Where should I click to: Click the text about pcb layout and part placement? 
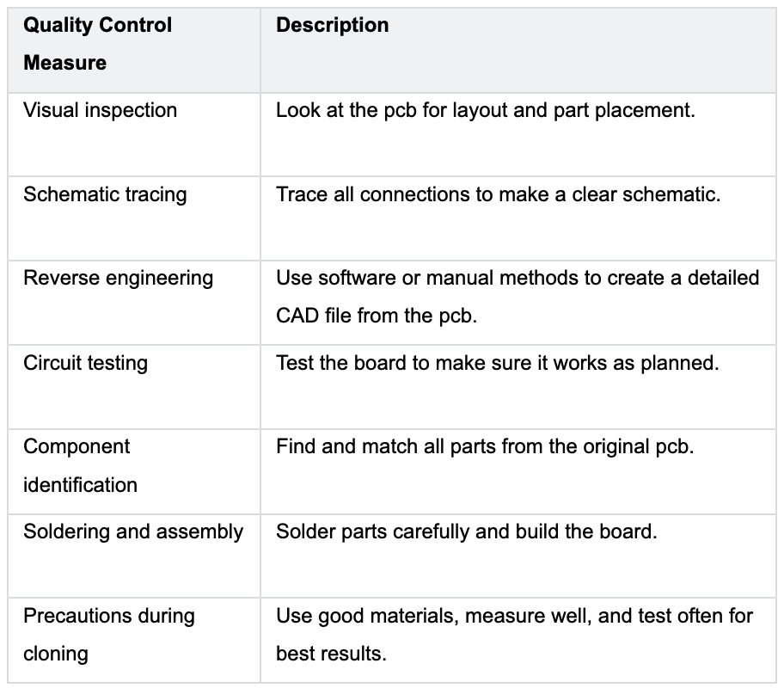click(485, 110)
